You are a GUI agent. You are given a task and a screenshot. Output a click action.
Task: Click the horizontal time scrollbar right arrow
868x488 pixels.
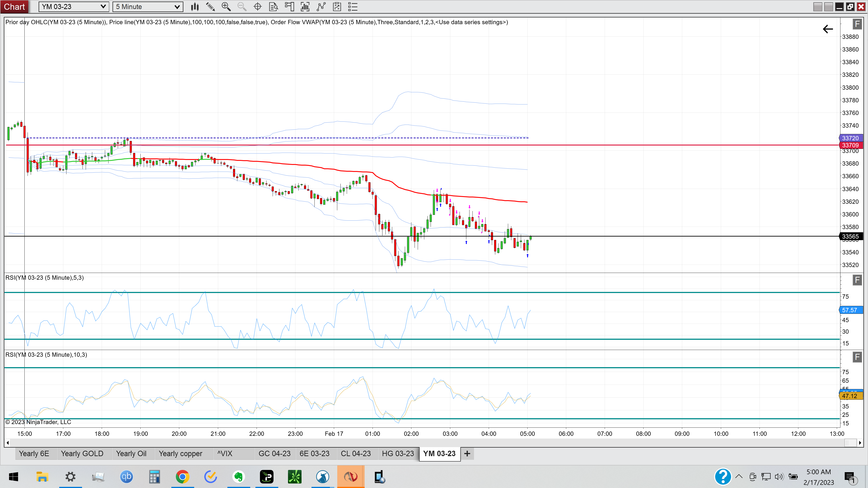(x=860, y=443)
